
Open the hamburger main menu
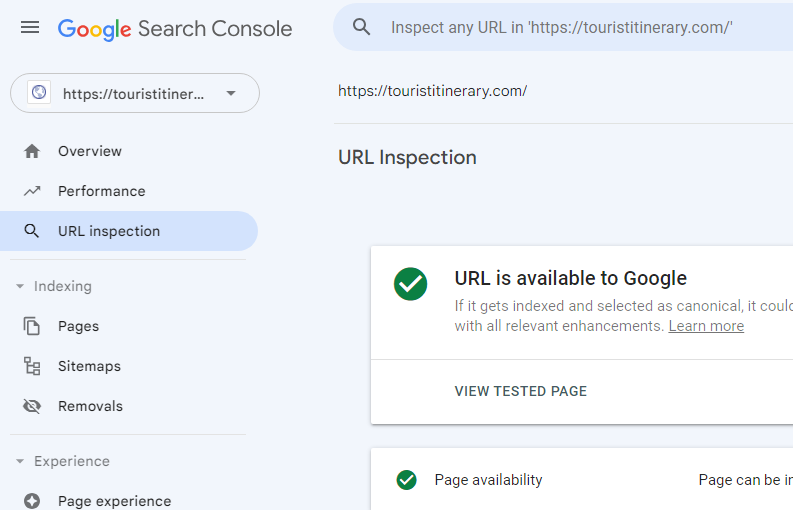[x=30, y=28]
